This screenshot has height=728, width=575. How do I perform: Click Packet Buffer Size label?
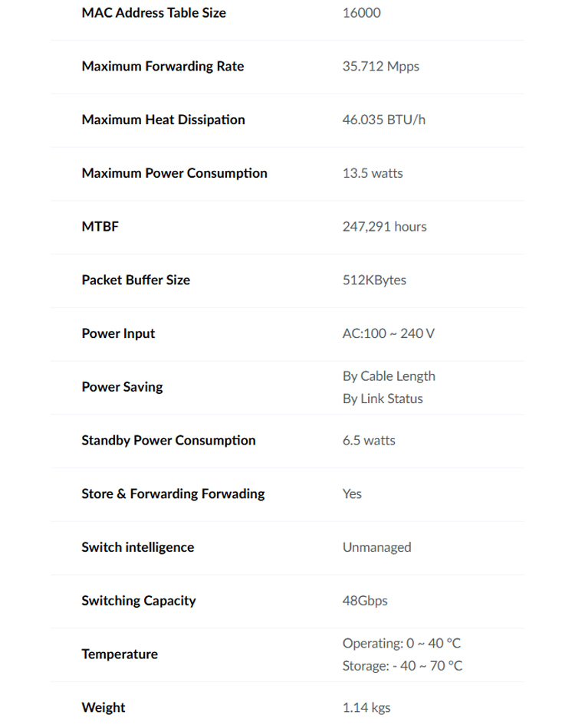[x=136, y=280]
